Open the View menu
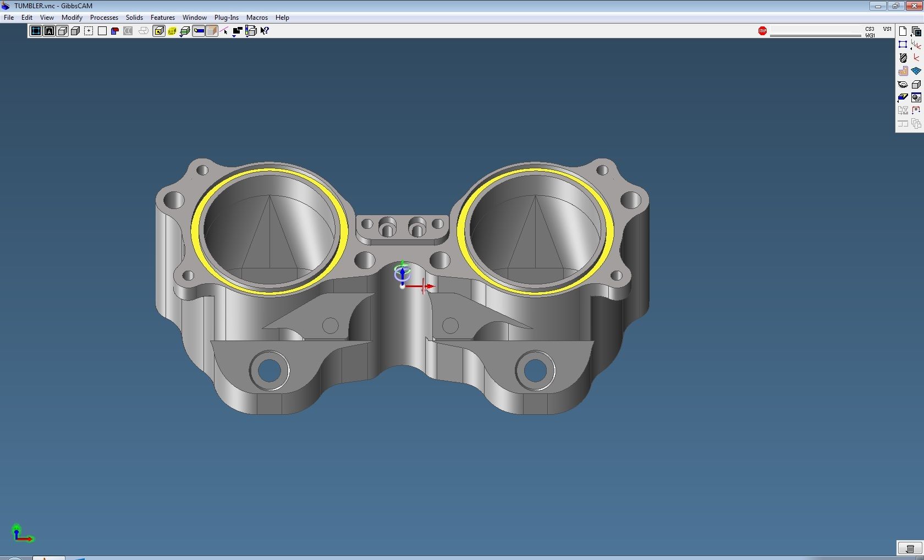This screenshot has height=560, width=924. [x=47, y=18]
